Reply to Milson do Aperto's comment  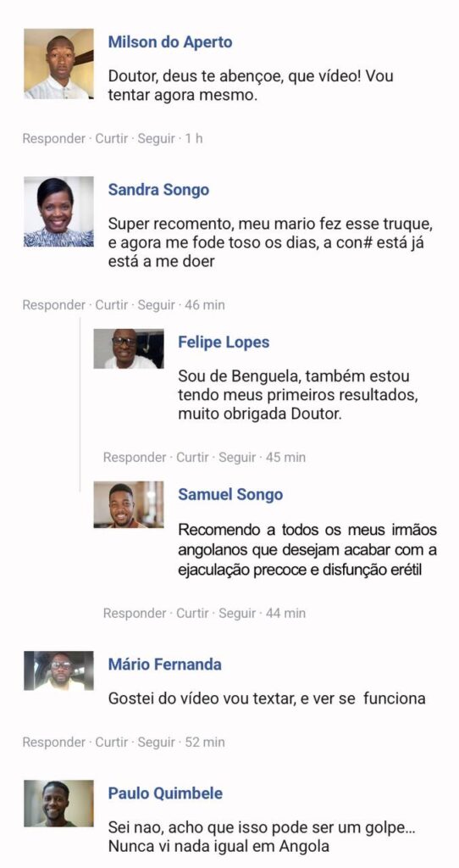coord(53,138)
